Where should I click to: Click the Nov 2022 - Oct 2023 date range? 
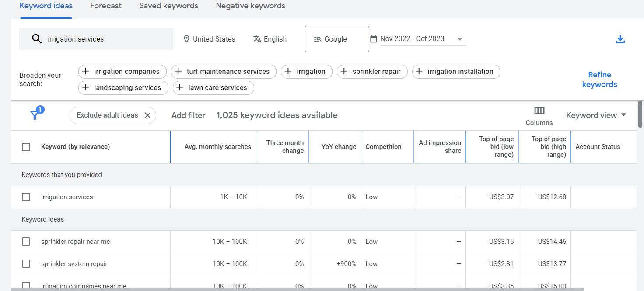coord(412,39)
